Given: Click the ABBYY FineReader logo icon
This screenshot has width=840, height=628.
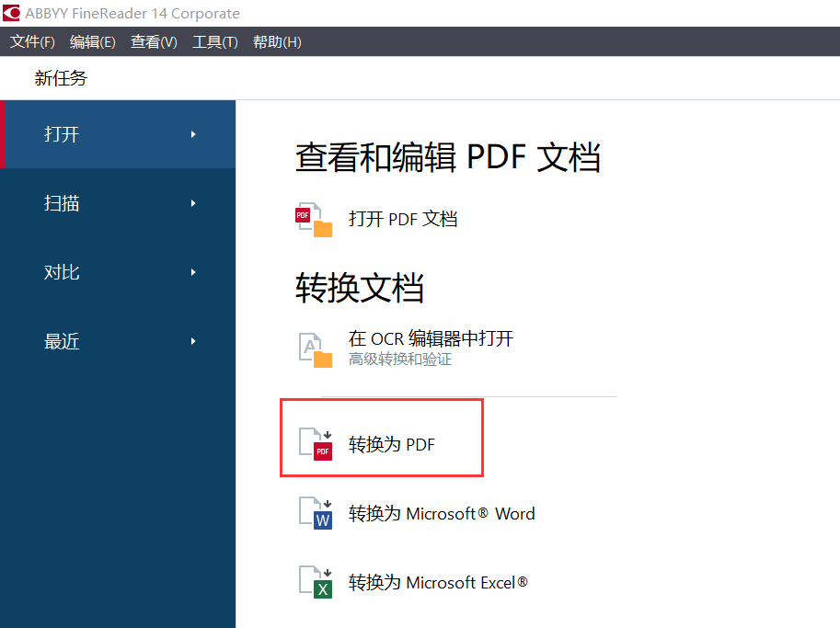Looking at the screenshot, I should point(11,13).
